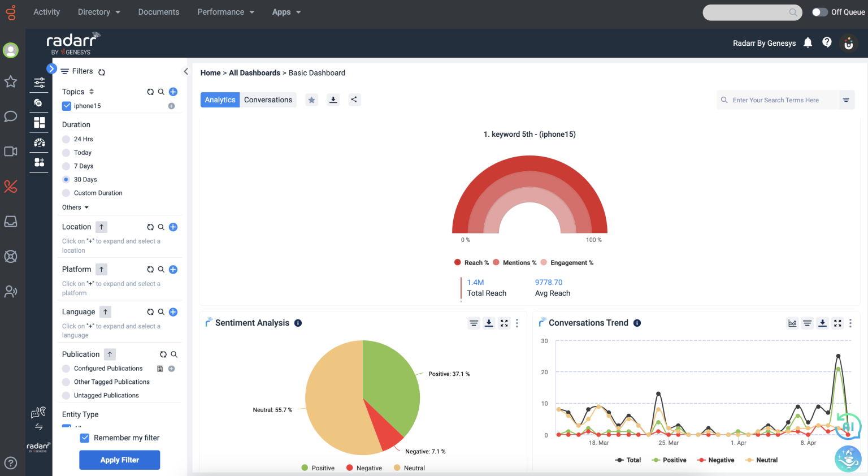This screenshot has width=868, height=476.
Task: Disable Remember my filter
Action: click(x=85, y=438)
